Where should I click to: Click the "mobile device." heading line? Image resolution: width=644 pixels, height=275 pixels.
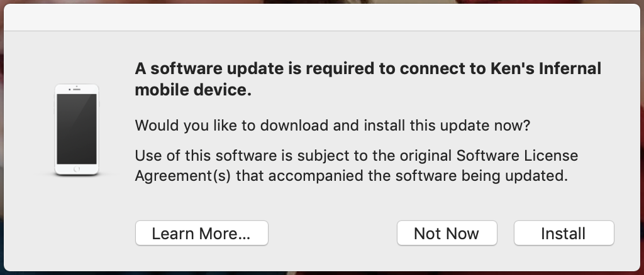[x=193, y=90]
